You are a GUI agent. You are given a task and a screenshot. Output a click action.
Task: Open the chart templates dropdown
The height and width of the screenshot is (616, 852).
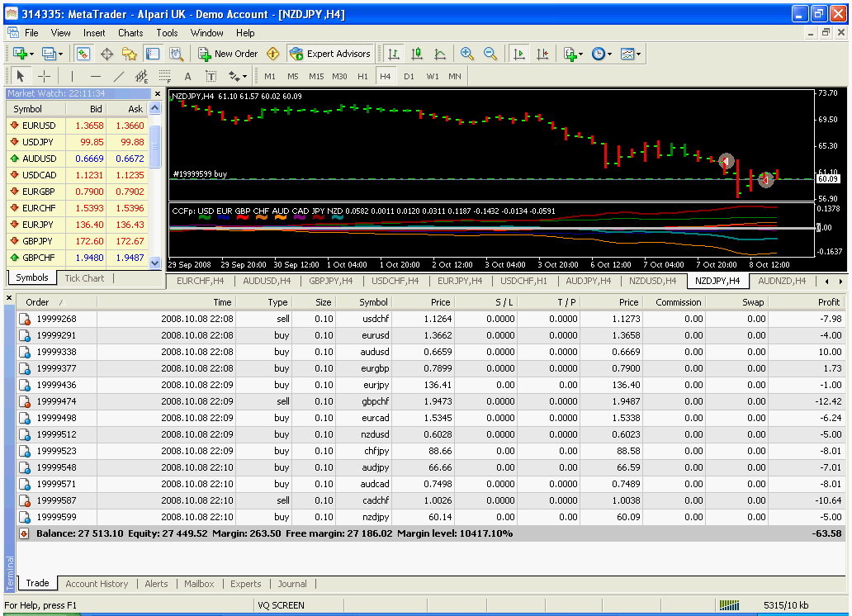(638, 54)
